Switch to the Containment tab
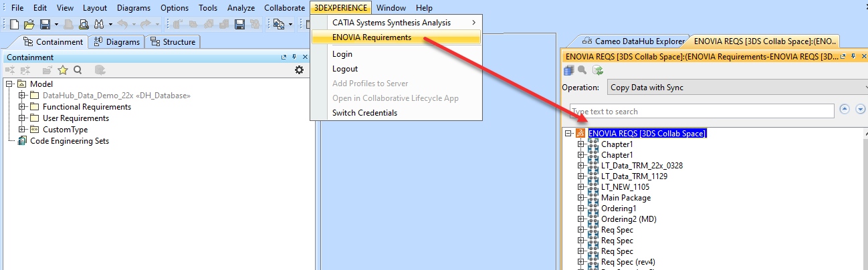The image size is (868, 270). [x=53, y=41]
